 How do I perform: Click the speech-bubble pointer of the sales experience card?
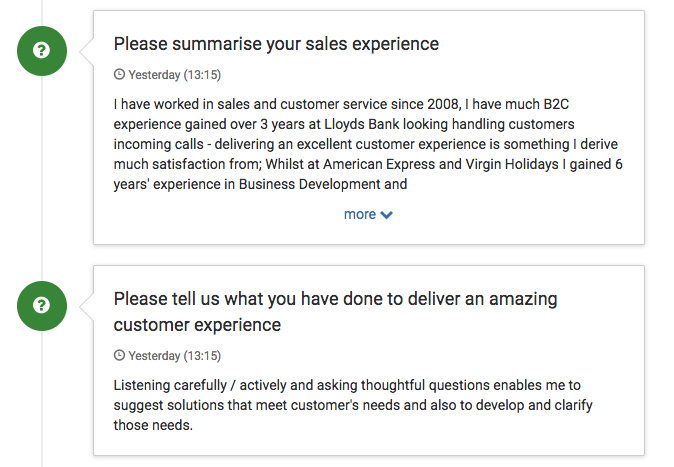(86, 51)
